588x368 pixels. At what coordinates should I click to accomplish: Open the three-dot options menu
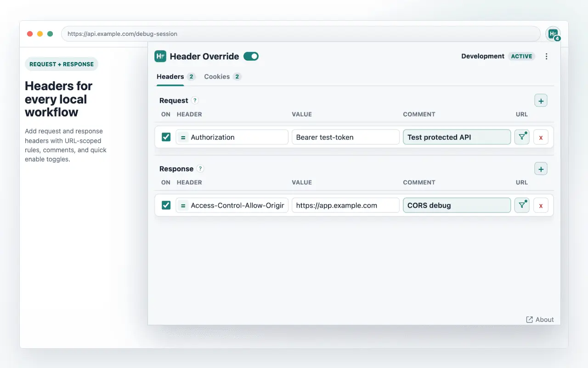click(546, 56)
